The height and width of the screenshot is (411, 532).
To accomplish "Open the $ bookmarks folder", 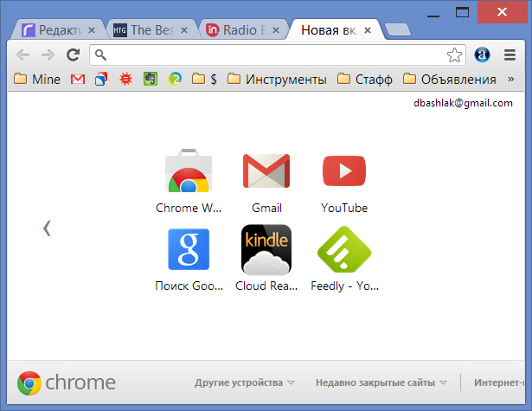I will 204,79.
